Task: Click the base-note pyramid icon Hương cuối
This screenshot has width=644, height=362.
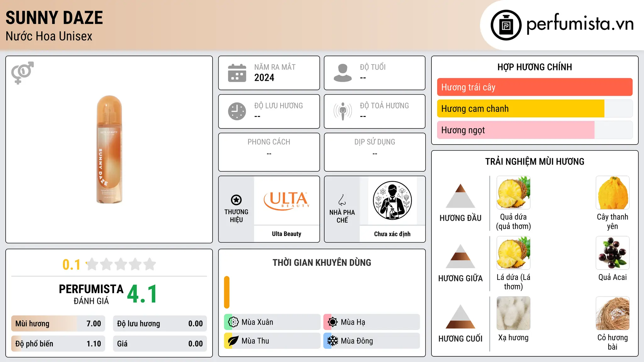Action: (460, 316)
